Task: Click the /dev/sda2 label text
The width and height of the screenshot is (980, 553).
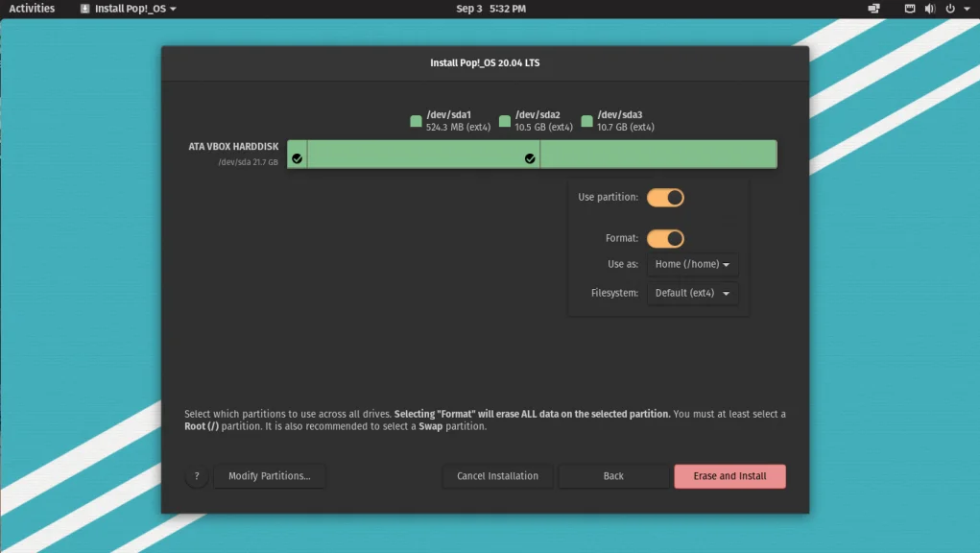Action: [538, 115]
